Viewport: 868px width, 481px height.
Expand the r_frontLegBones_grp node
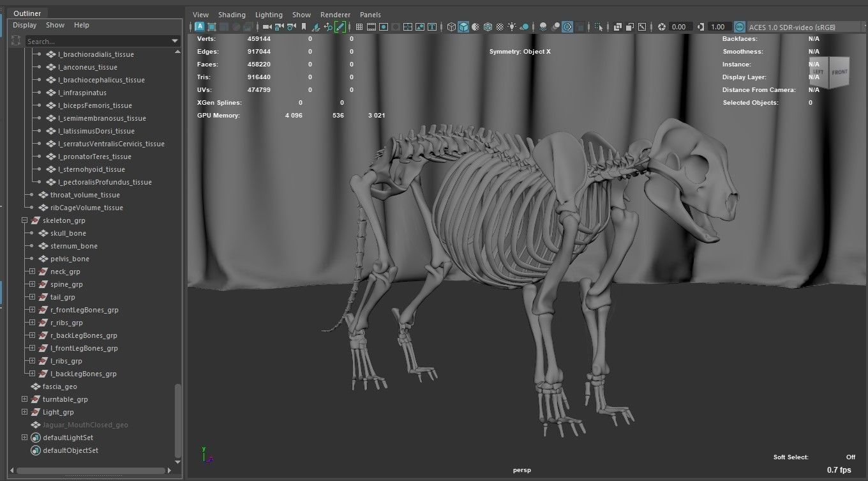click(x=33, y=310)
